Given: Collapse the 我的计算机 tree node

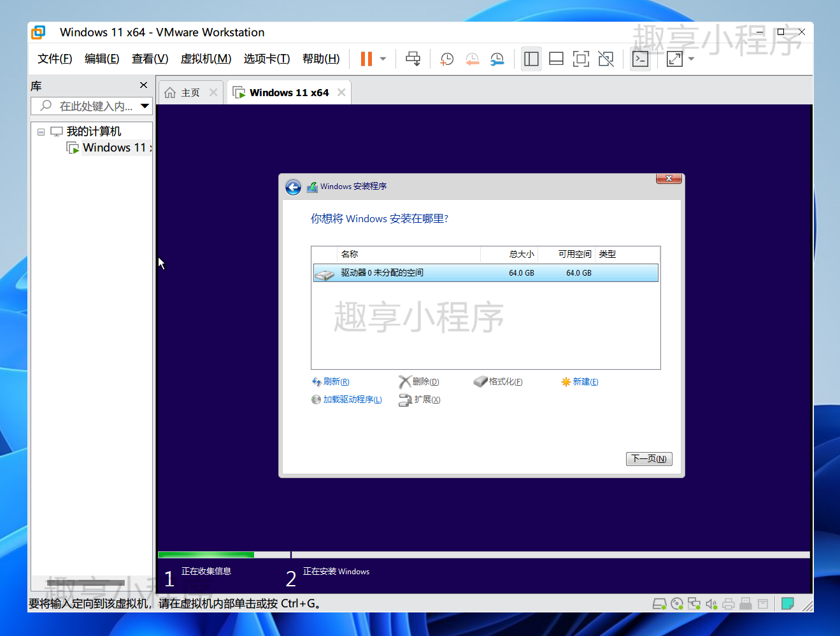Looking at the screenshot, I should tap(41, 132).
